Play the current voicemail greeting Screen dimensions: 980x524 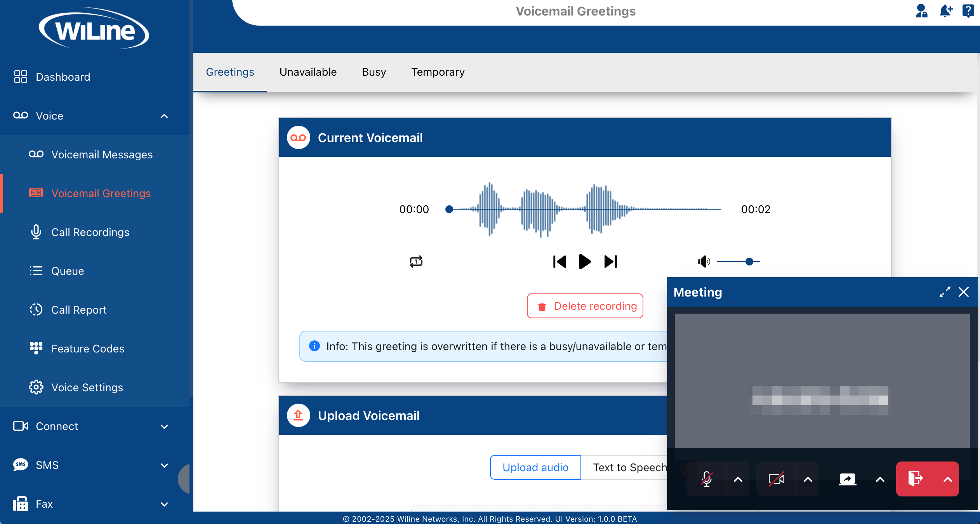pyautogui.click(x=584, y=262)
